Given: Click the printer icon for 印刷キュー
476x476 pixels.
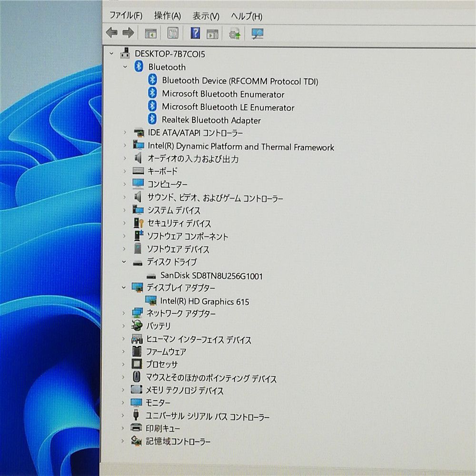Looking at the screenshot, I should [136, 427].
